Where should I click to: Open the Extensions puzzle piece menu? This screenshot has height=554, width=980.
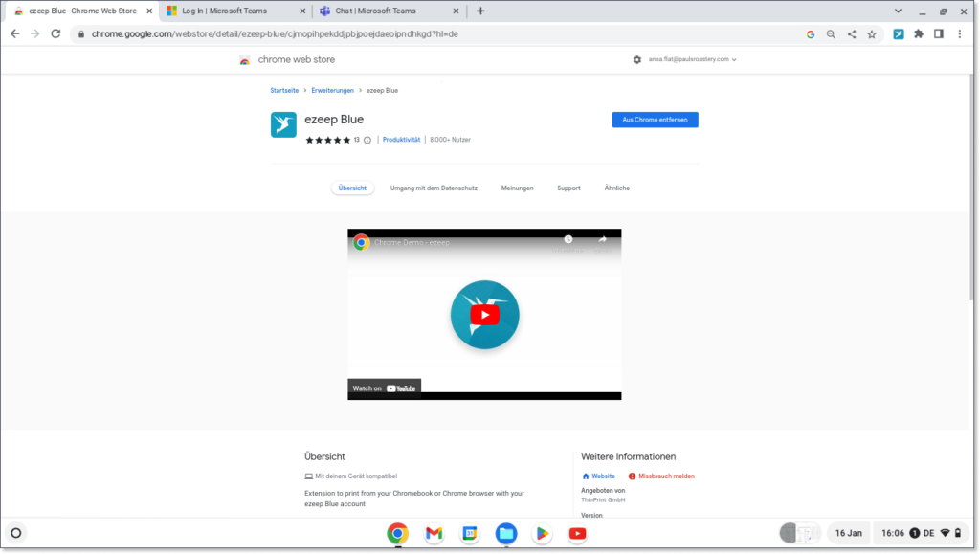point(919,34)
